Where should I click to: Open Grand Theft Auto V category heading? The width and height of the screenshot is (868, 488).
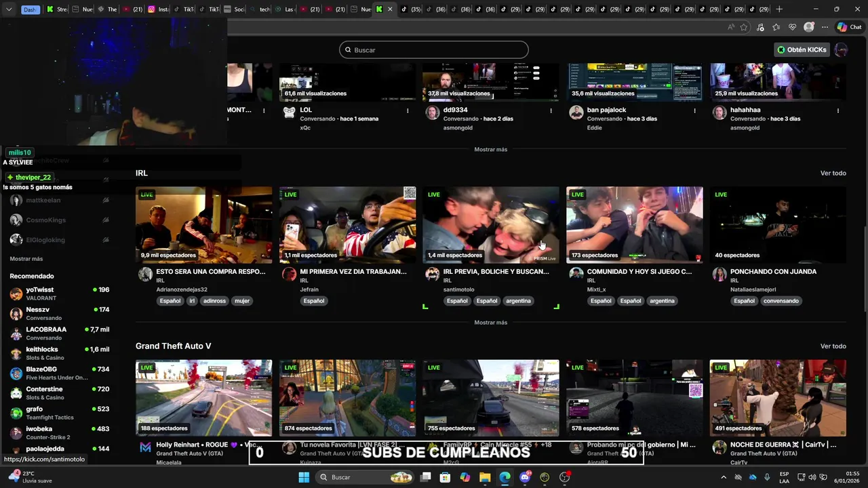coord(173,346)
